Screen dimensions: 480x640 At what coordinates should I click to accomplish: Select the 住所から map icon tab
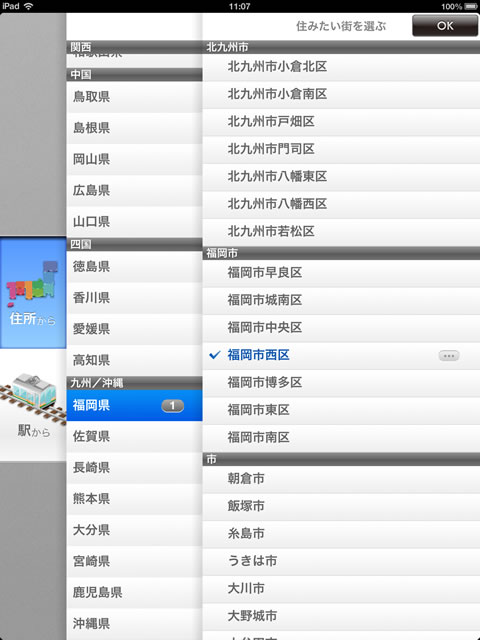33,293
